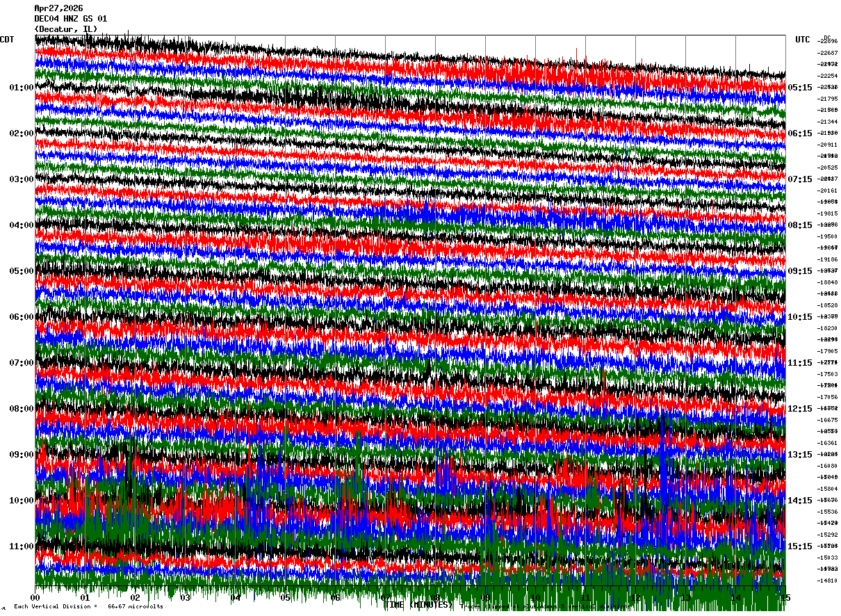
Task: Select the 03:00 CDT row label
Action: (x=22, y=179)
